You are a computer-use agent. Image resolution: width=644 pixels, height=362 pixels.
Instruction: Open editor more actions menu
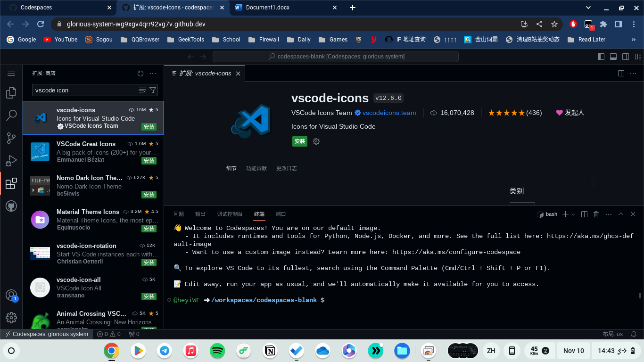pos(634,74)
